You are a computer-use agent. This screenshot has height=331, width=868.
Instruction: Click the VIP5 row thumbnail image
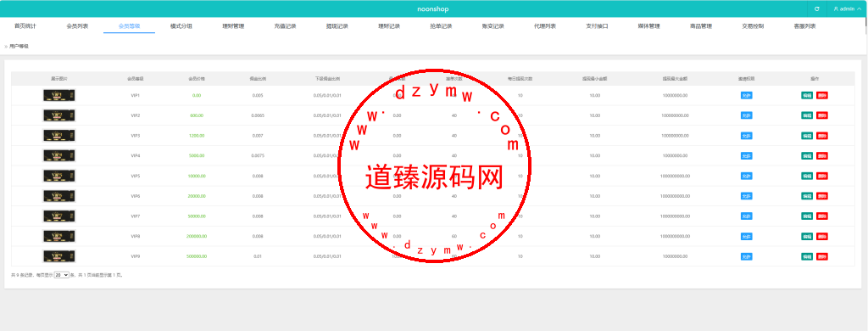tap(59, 176)
